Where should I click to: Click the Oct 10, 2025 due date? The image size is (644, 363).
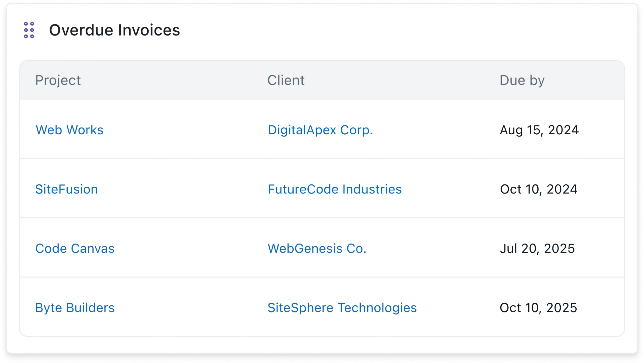click(x=538, y=308)
